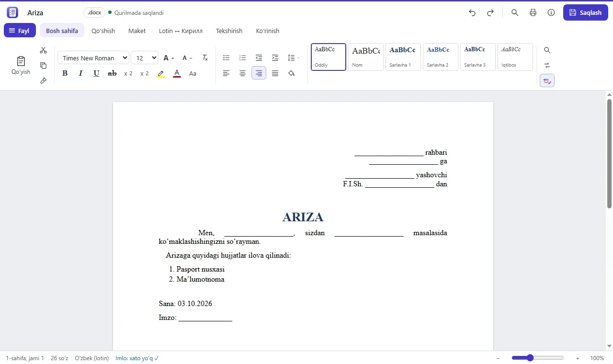613x364 pixels.
Task: Open the Tekshirish tab
Action: coord(229,31)
